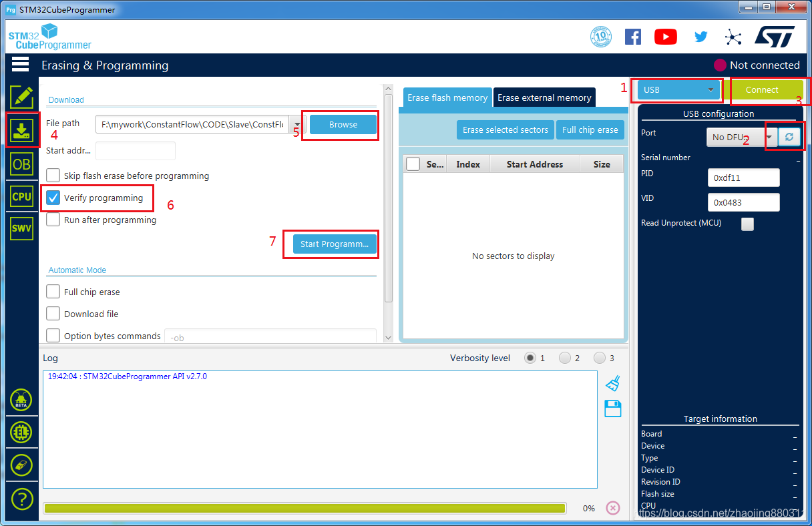Open the EL external loader icon

[x=21, y=433]
